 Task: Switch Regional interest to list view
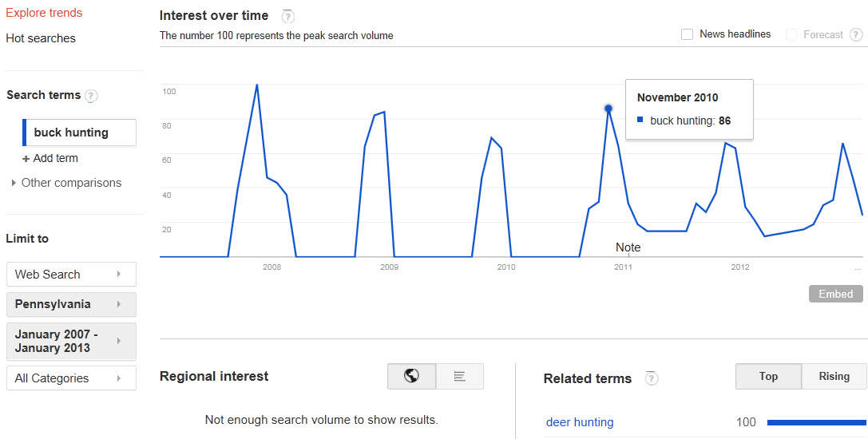point(459,377)
